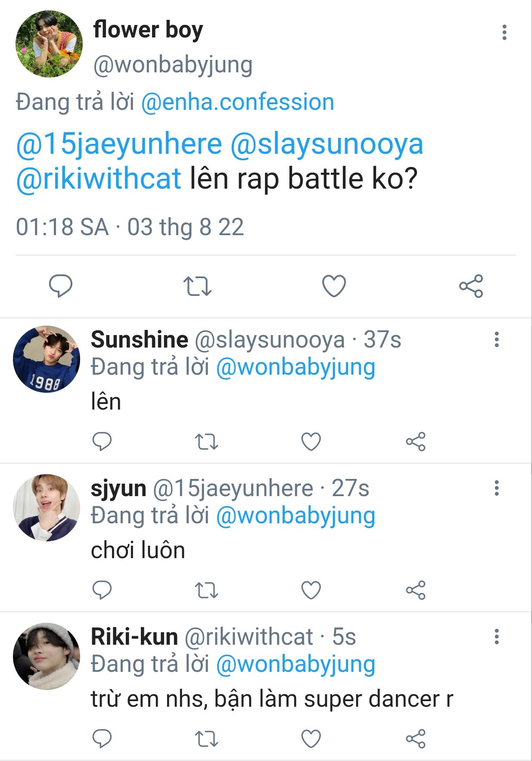This screenshot has height=761, width=532.
Task: Reply to Riki-kun's comment
Action: coord(102,739)
